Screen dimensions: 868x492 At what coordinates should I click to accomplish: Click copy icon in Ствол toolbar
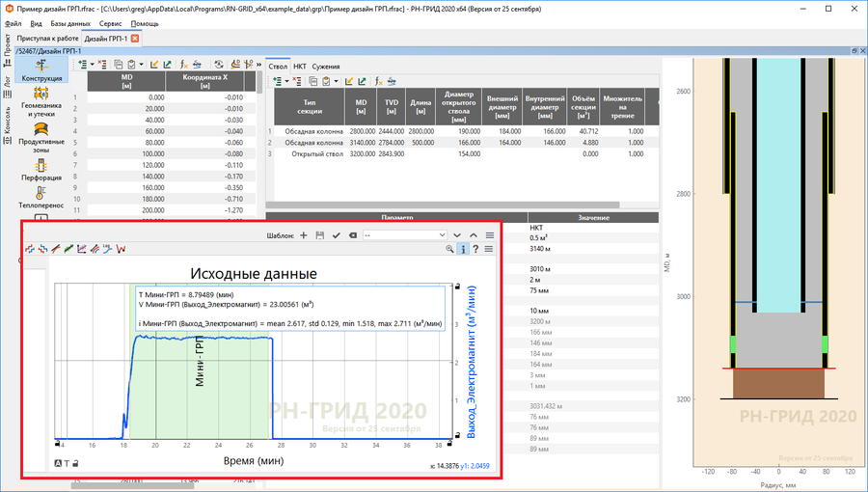tap(313, 81)
